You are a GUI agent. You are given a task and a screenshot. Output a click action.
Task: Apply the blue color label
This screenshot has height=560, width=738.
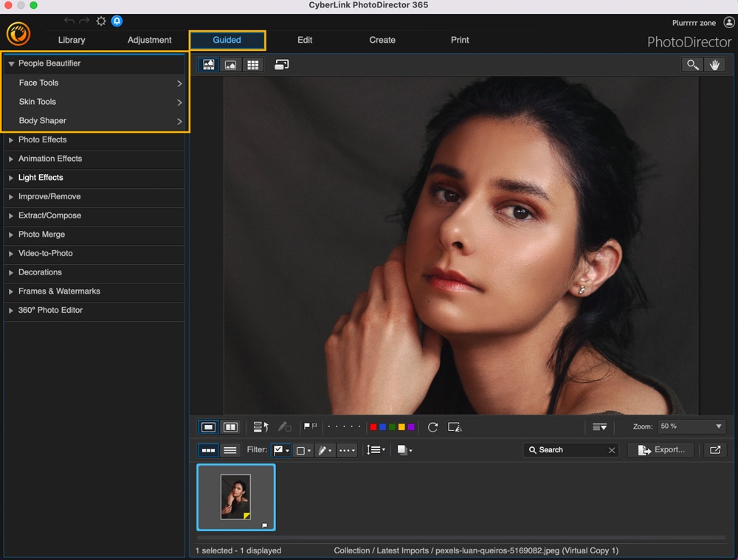[x=382, y=426]
